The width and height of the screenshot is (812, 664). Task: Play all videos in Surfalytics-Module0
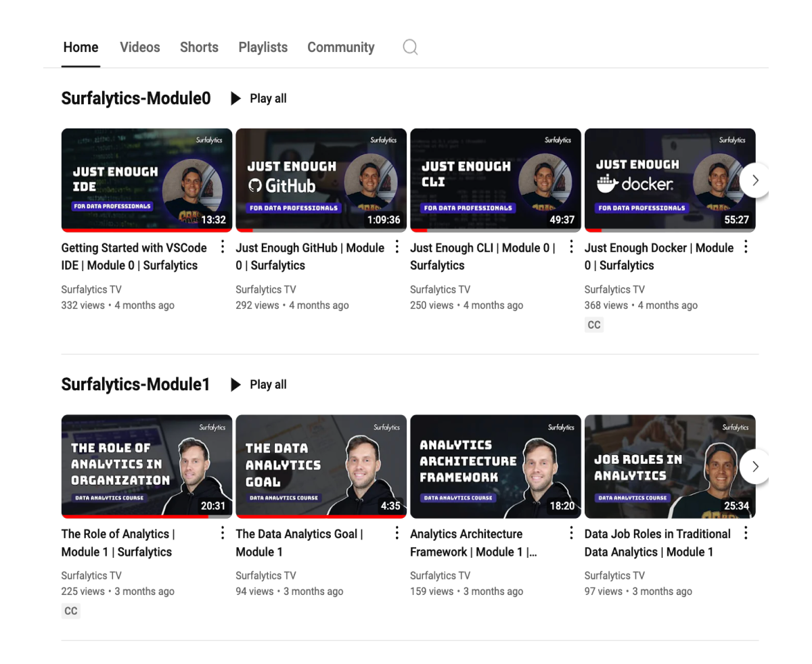258,99
